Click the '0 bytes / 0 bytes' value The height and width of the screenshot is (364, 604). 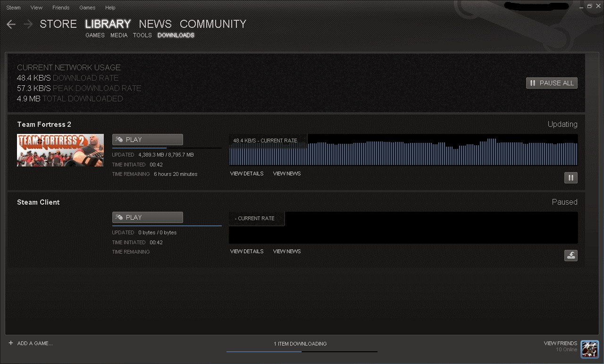click(158, 232)
